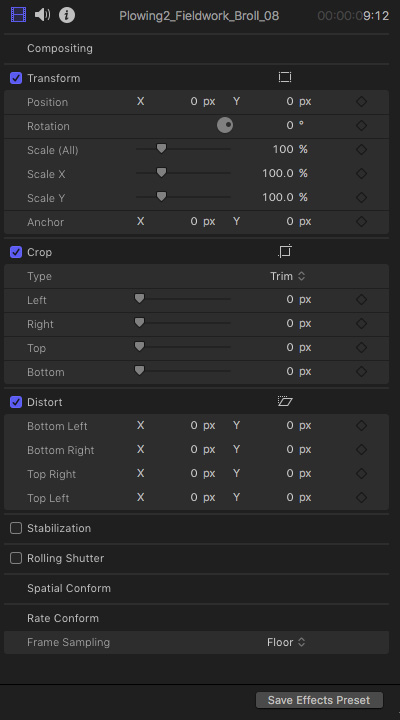Uncheck the Crop effect checkbox
400x720 pixels.
tap(16, 252)
